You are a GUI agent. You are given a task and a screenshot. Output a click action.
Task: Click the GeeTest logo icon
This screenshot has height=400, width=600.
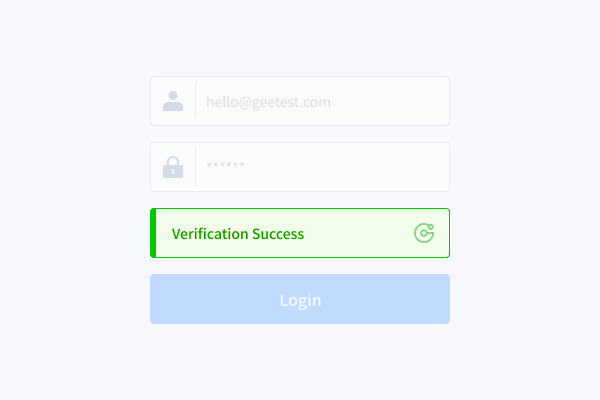tap(424, 234)
